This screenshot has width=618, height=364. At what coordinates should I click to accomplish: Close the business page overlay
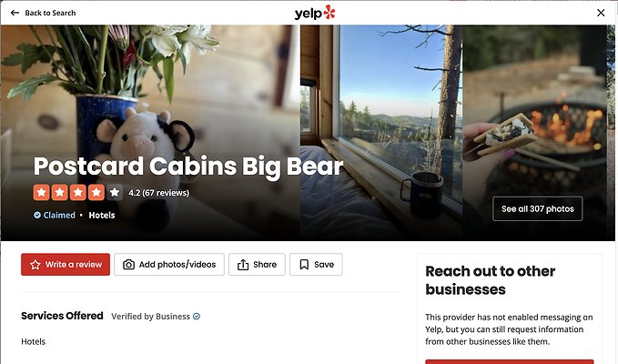point(601,13)
